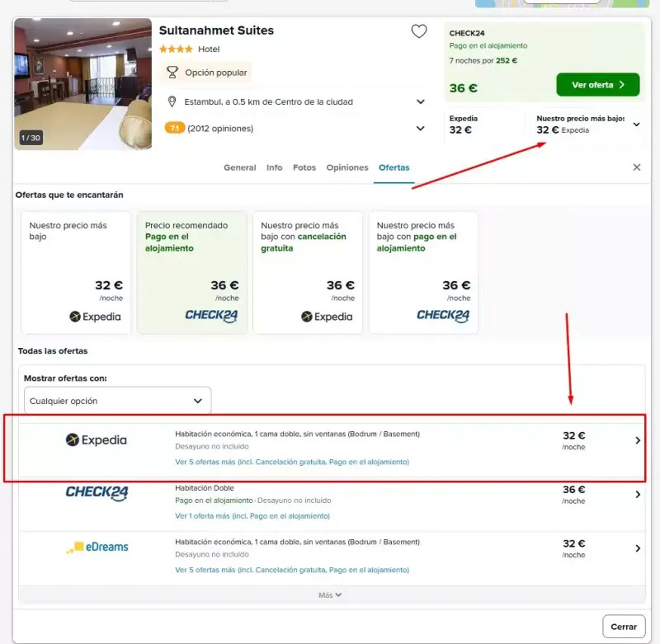660x644 pixels.
Task: Click the eDreams 32 € /noche price
Action: 573,548
